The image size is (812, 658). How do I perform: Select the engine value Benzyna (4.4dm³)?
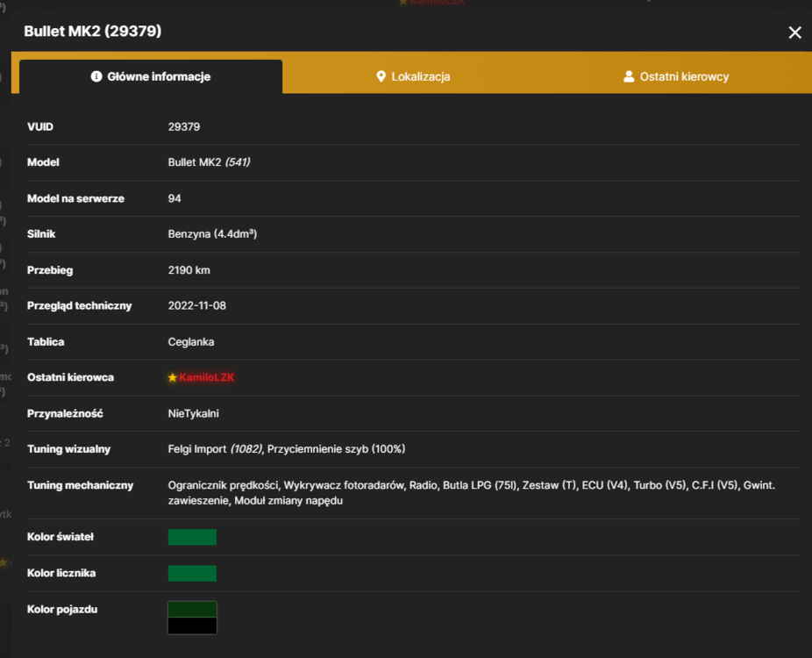(x=212, y=234)
